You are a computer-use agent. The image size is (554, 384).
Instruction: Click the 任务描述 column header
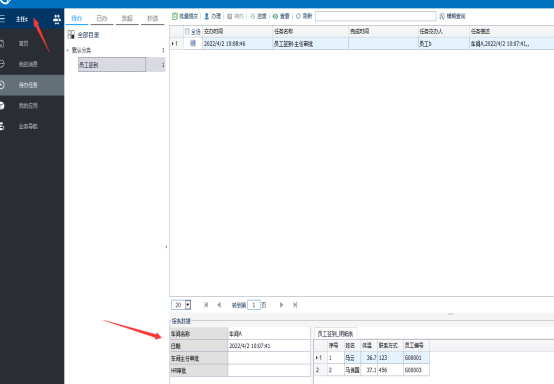coord(512,31)
